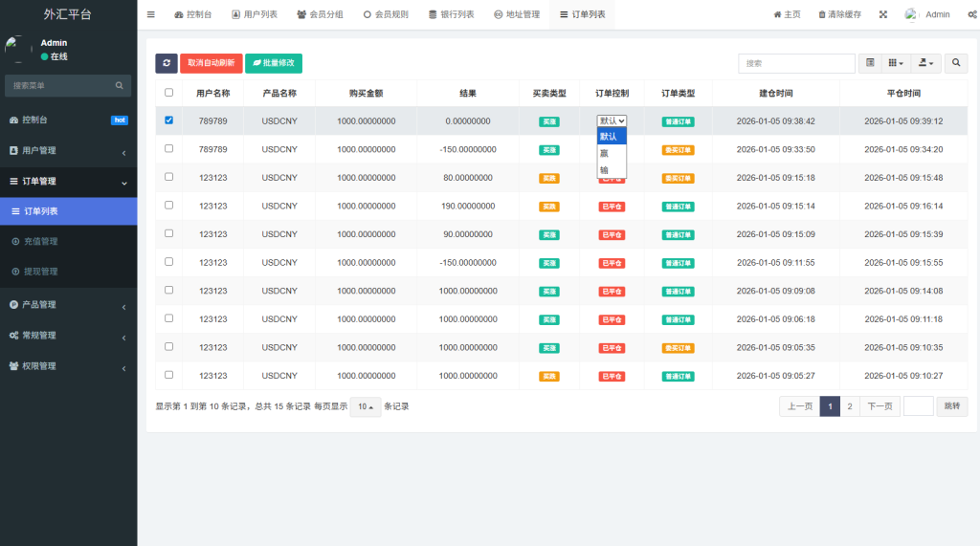The image size is (980, 546).
Task: Toggle the table card view icon
Action: click(870, 63)
